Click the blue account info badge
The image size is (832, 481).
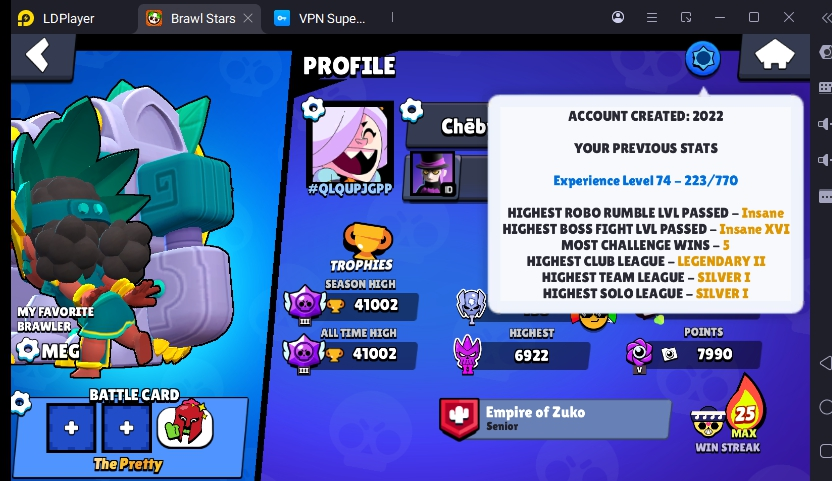[703, 59]
